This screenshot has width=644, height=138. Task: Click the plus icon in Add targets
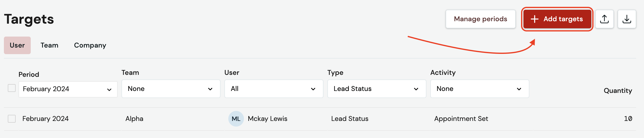click(x=534, y=19)
